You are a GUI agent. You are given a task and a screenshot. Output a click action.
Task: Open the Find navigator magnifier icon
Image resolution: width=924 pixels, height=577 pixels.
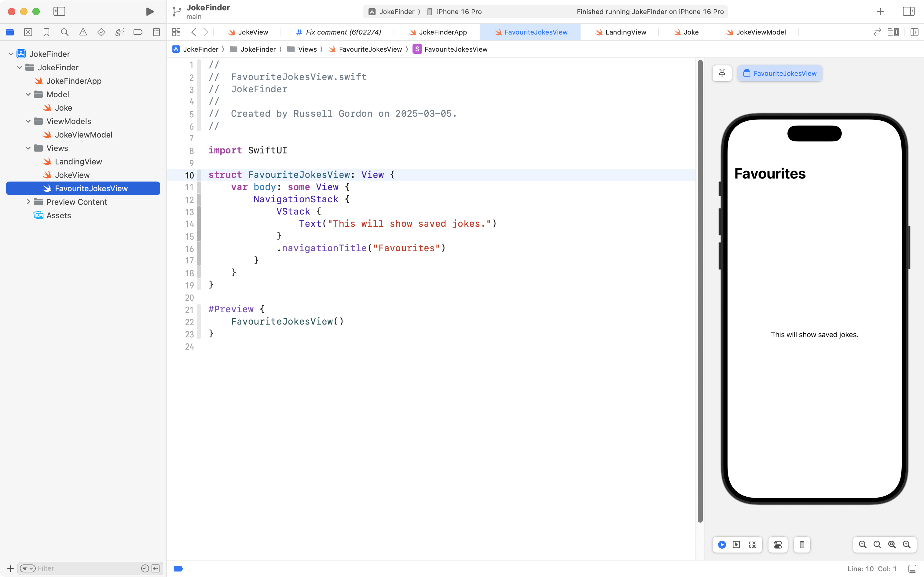tap(64, 32)
